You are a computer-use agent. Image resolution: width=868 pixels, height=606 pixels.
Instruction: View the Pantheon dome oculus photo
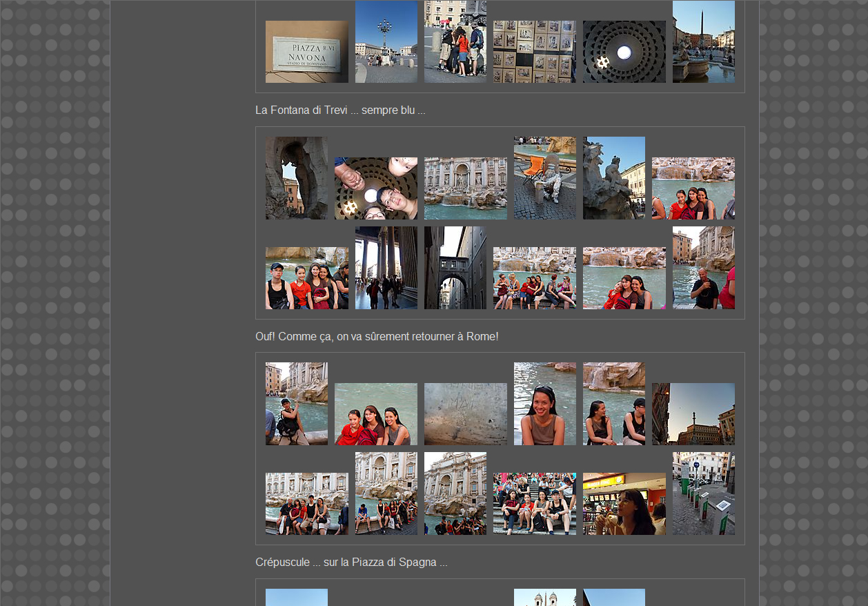point(624,52)
